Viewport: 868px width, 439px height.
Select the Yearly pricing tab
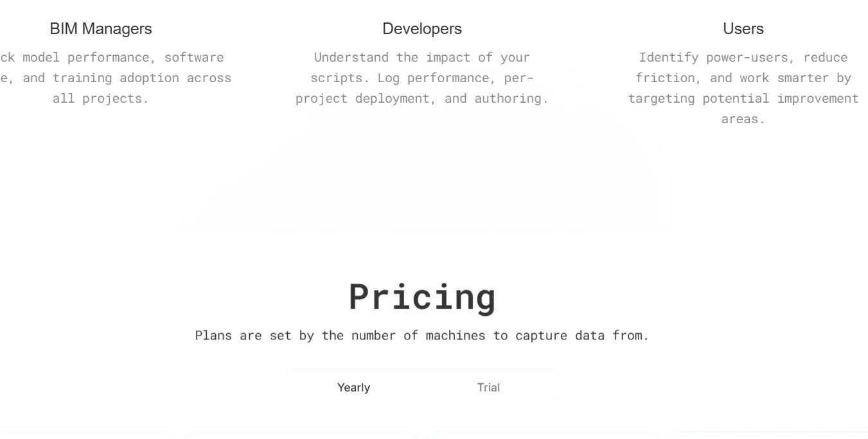point(353,388)
